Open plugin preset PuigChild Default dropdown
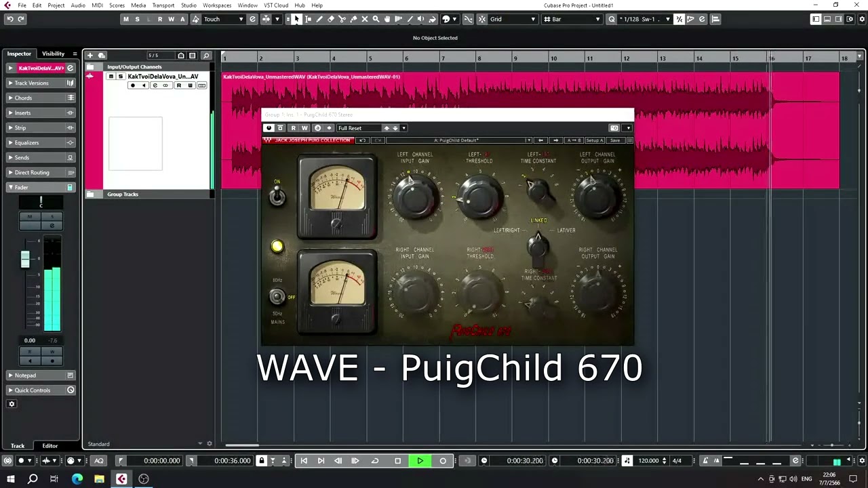The width and height of the screenshot is (868, 488). [x=460, y=140]
